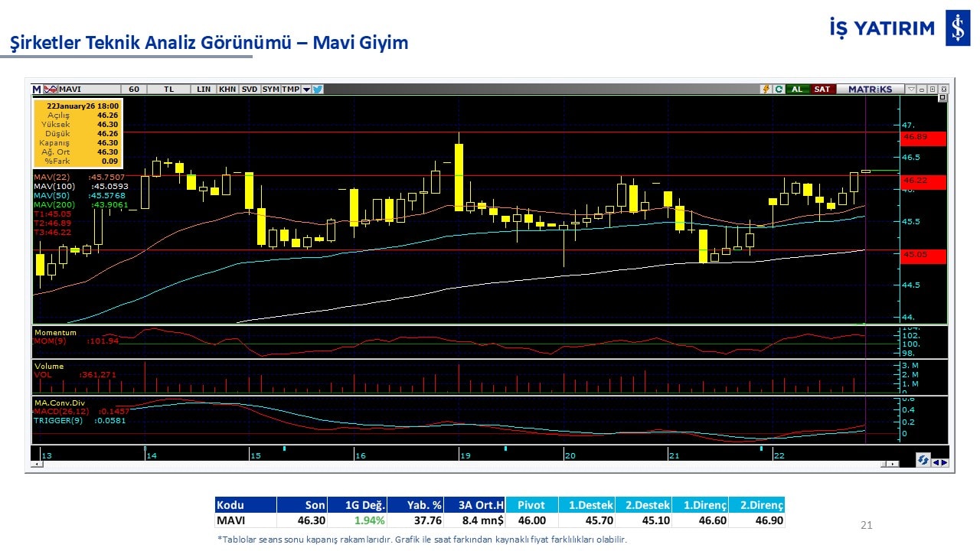Viewport: 980px width, 551px height.
Task: Click the İş Yatırım logo
Action: click(x=958, y=28)
